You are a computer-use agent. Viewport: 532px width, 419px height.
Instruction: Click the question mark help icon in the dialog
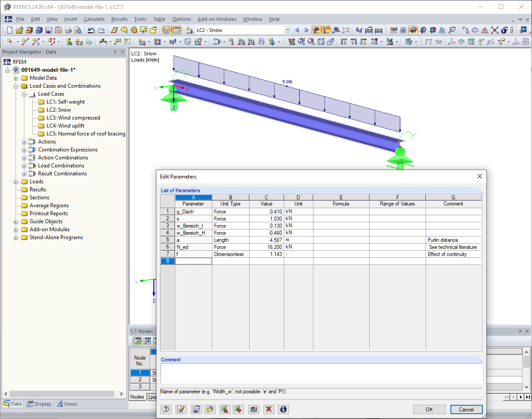pos(166,409)
